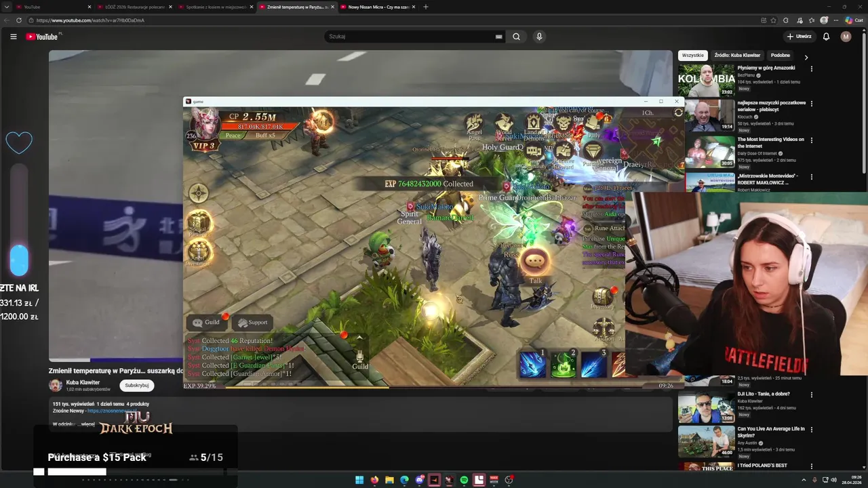Open options for Most Interesting Videos video

(x=811, y=140)
